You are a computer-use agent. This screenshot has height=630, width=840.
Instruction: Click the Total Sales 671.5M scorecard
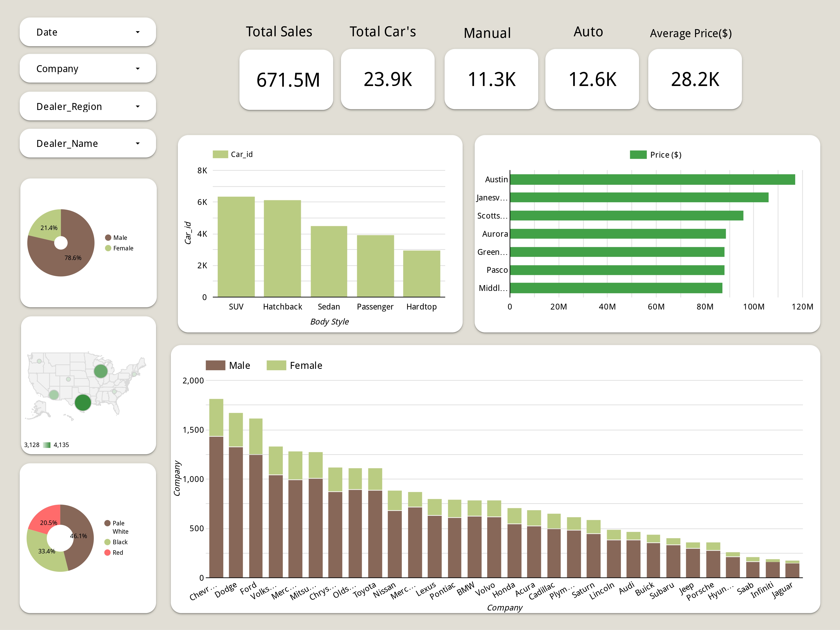pos(286,80)
